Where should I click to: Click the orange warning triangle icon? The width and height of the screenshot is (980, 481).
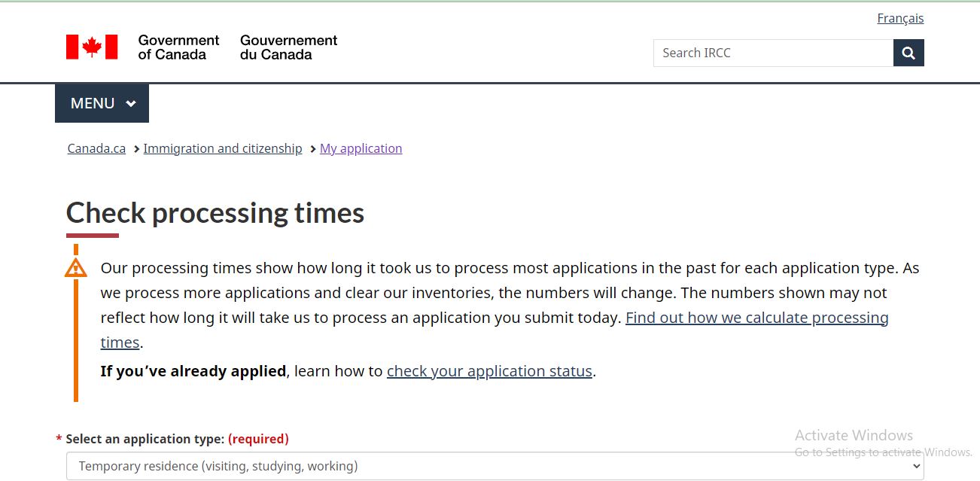coord(75,268)
